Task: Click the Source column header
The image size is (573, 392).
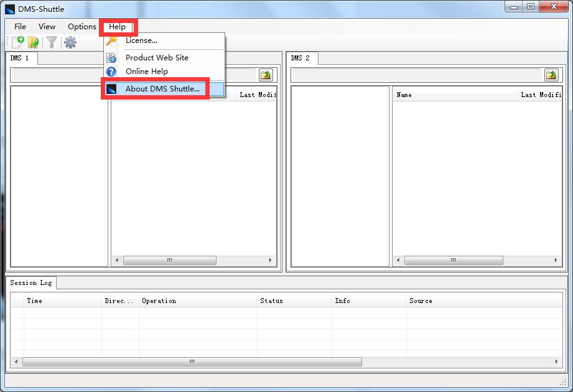Action: click(x=484, y=301)
